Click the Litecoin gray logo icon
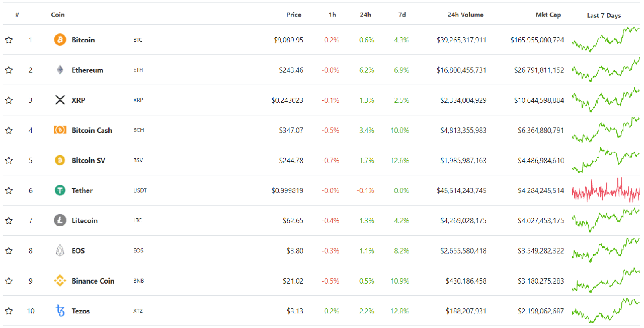The width and height of the screenshot is (644, 328). point(60,221)
